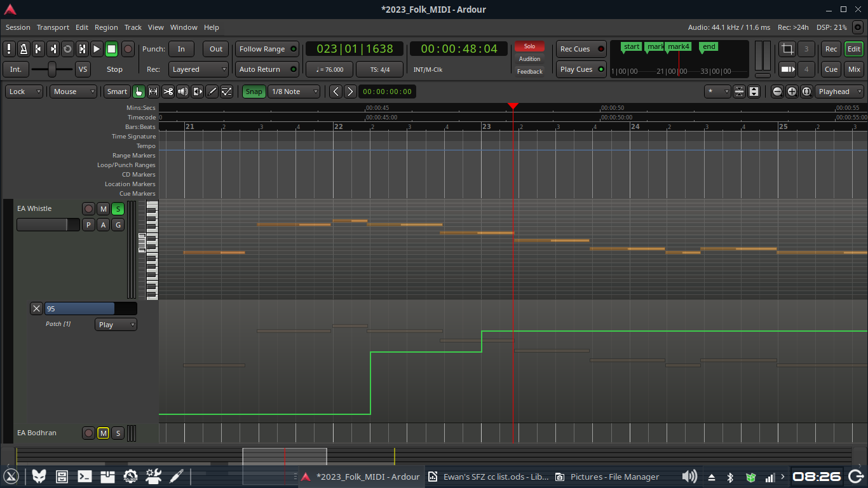This screenshot has width=868, height=488.
Task: Select the Draw pencil tool
Action: pos(212,91)
